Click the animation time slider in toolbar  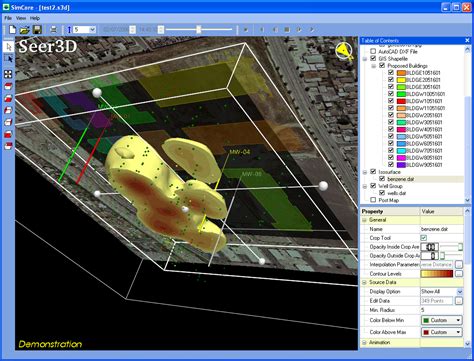tap(199, 30)
